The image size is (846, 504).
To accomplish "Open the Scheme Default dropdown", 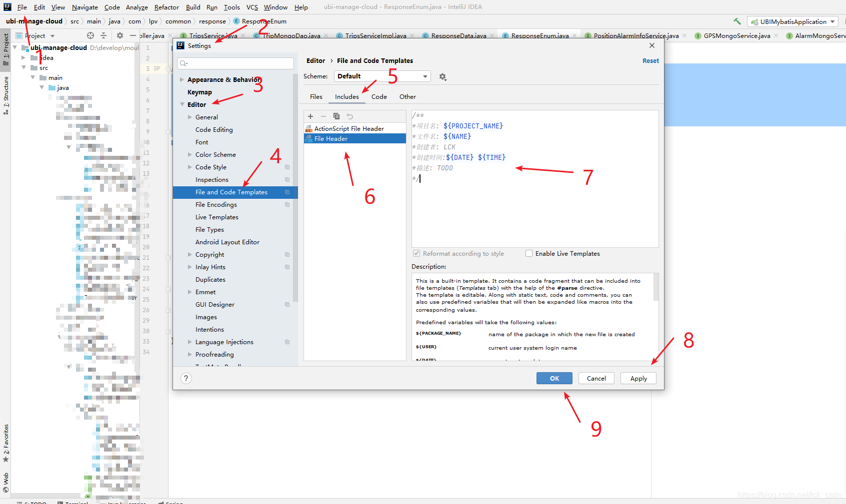I will coord(382,76).
